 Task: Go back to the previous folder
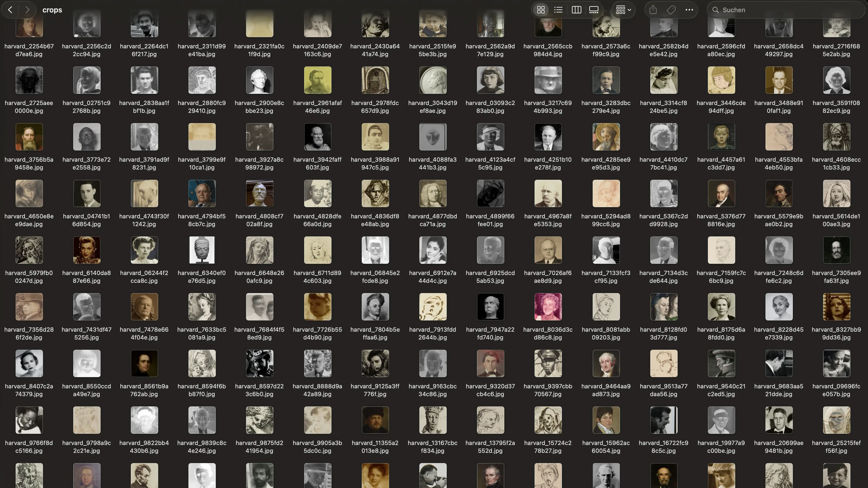10,10
